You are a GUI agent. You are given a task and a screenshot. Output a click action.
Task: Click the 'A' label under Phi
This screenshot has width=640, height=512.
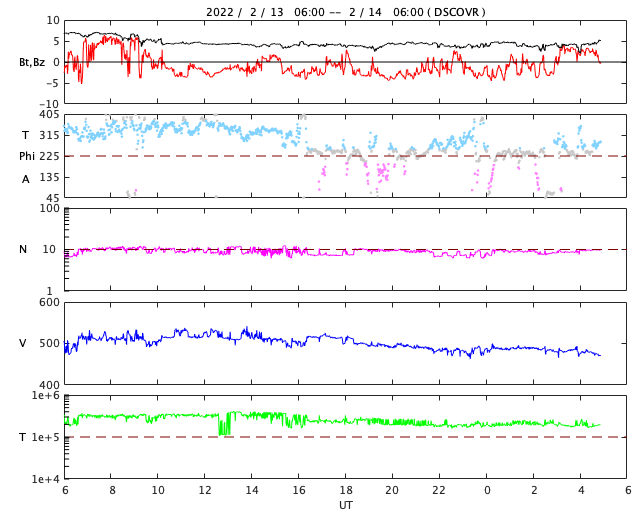coord(26,179)
